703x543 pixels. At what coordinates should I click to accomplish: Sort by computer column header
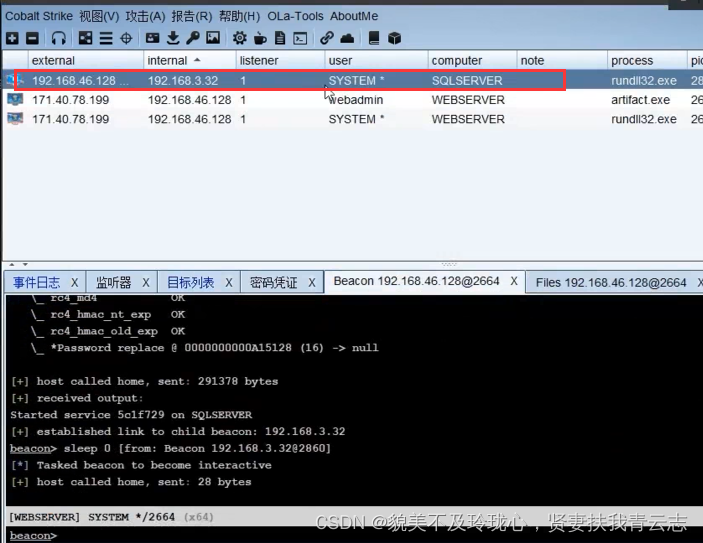[x=472, y=60]
